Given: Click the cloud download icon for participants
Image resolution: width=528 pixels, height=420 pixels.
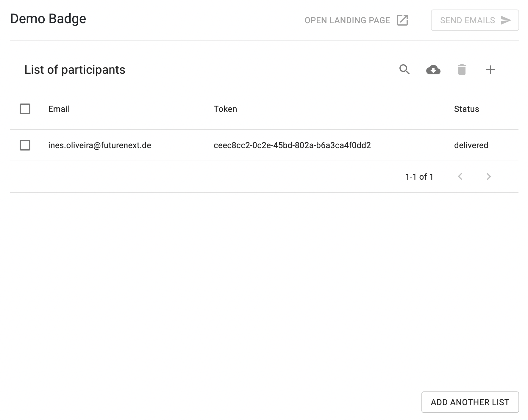Looking at the screenshot, I should 434,70.
